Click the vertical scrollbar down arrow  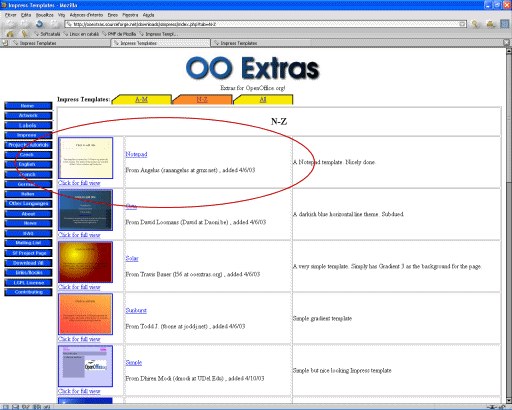point(509,400)
